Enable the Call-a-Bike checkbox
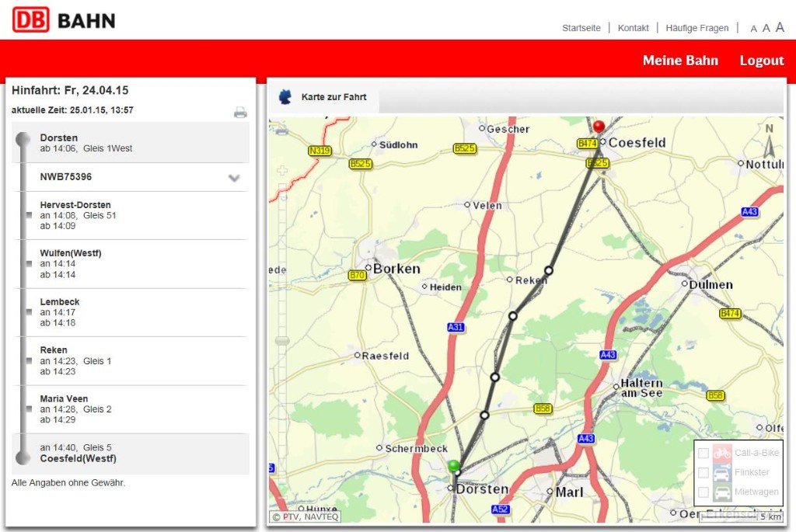 tap(703, 453)
